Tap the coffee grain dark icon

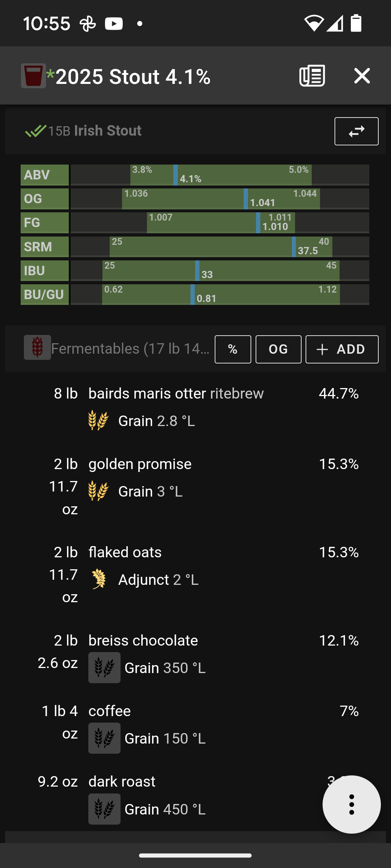(104, 738)
